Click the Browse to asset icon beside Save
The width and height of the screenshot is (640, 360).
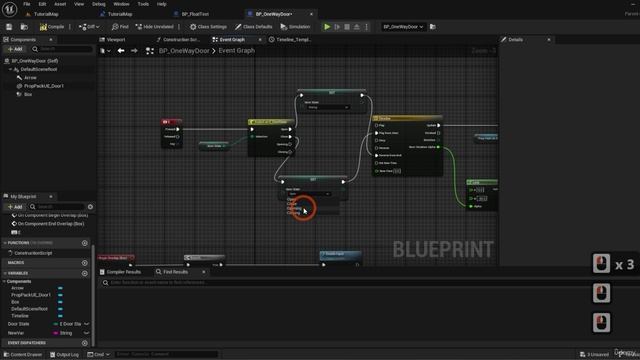[24, 27]
